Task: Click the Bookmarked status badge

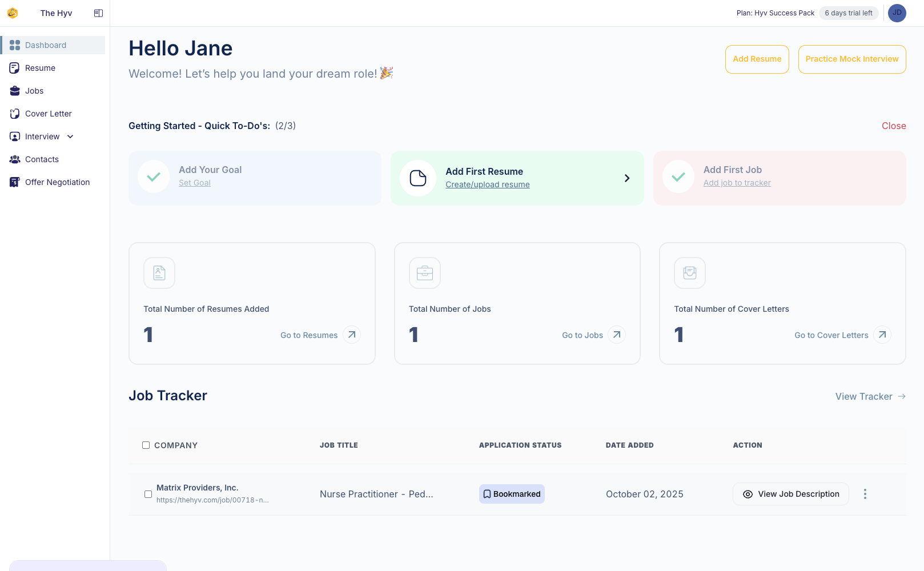Action: pyautogui.click(x=512, y=494)
